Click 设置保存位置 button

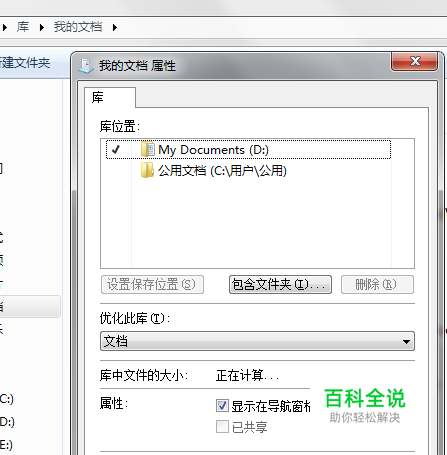coord(152,284)
